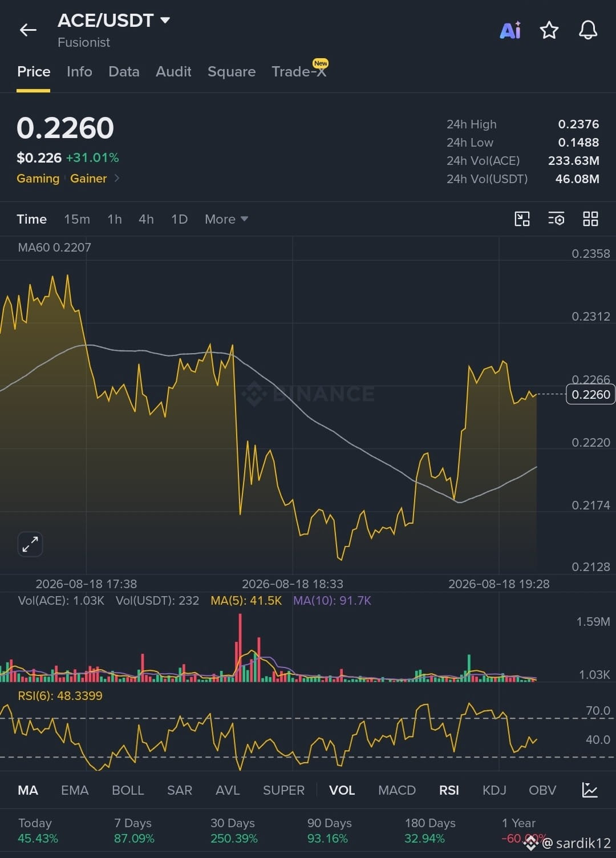
Task: Toggle the SUPER indicator
Action: (x=283, y=790)
